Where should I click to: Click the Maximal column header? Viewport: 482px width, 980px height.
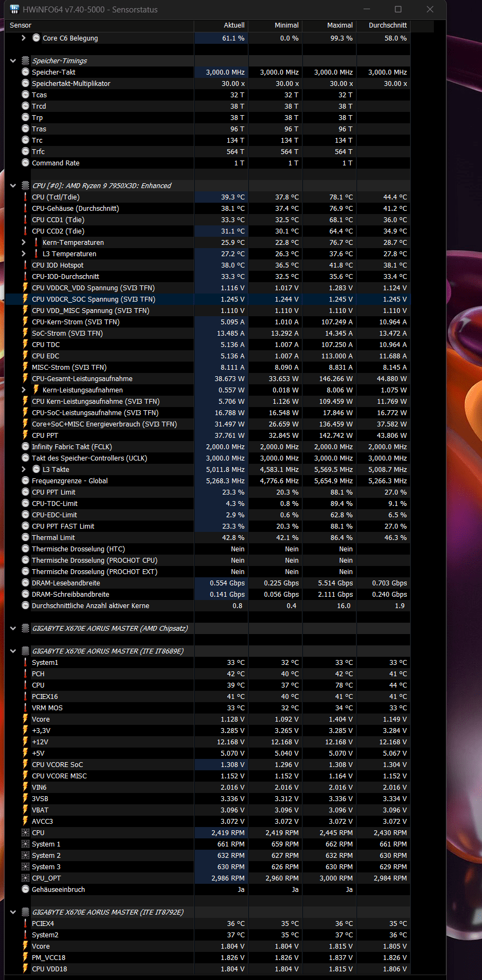point(329,25)
